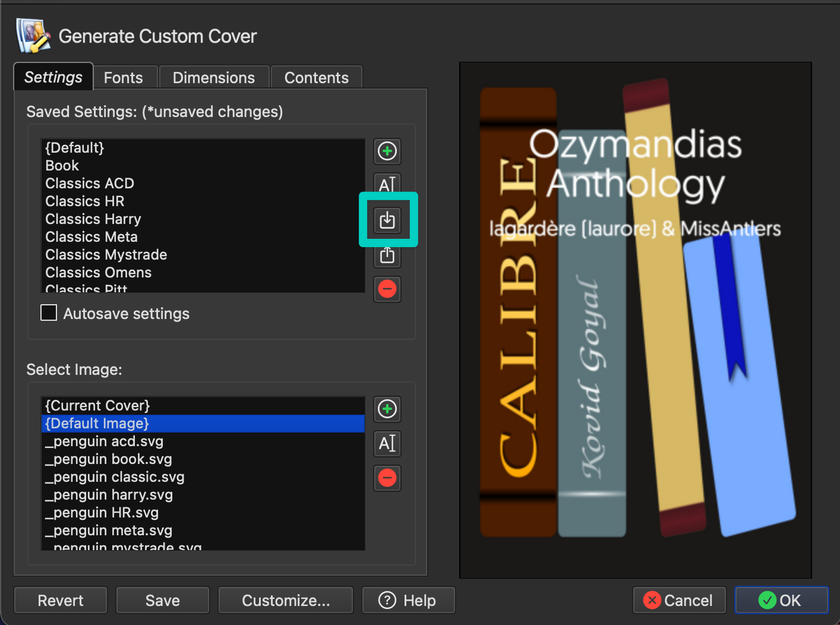The width and height of the screenshot is (840, 625).
Task: Open the Contents tab
Action: (x=317, y=78)
